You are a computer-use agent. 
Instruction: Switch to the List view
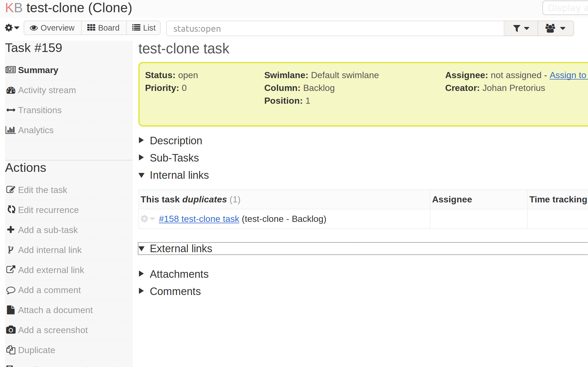[143, 28]
